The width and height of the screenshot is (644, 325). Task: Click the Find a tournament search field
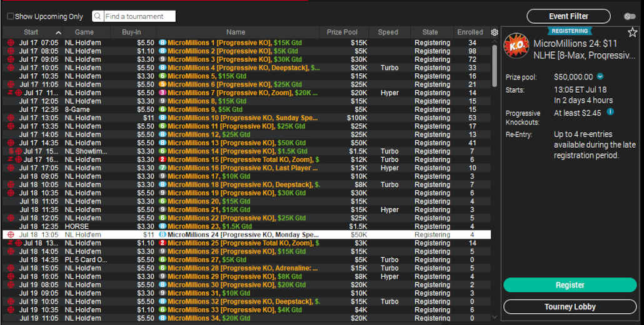[139, 16]
